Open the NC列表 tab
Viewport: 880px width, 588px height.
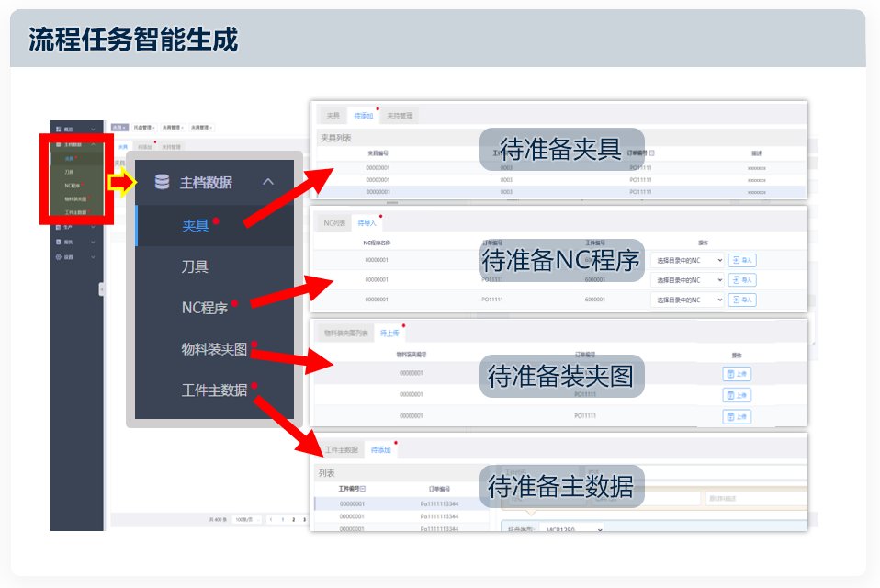[334, 223]
